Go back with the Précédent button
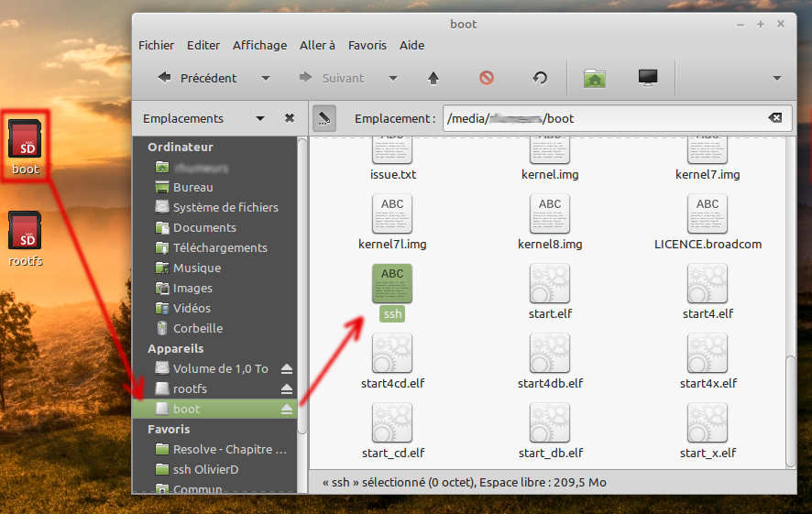Viewport: 812px width, 514px height. click(x=197, y=78)
